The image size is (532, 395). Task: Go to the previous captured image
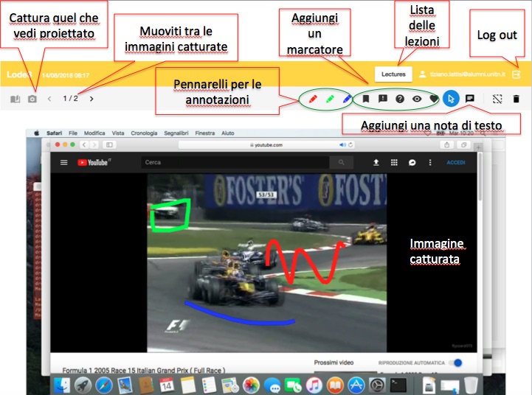pos(49,99)
